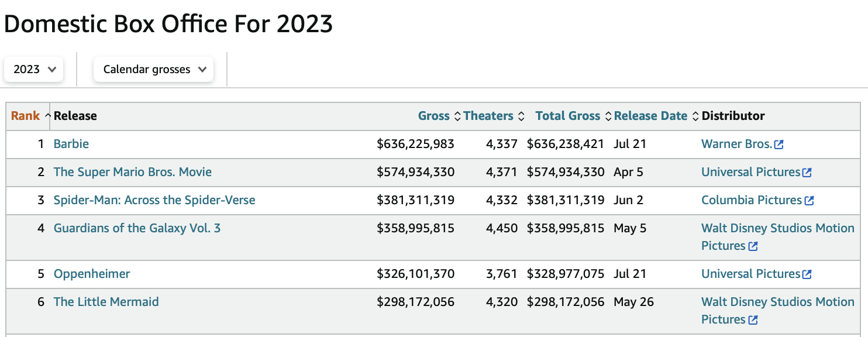Open the Barbie movie link
The image size is (868, 337).
pyautogui.click(x=71, y=144)
